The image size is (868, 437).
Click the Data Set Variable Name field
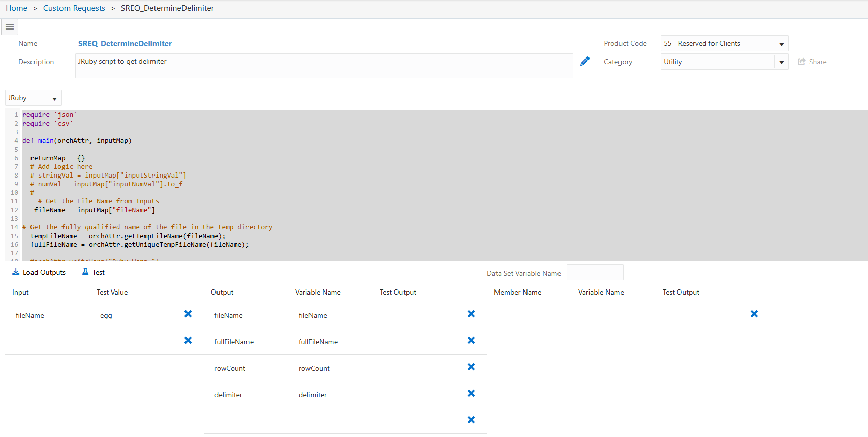pyautogui.click(x=595, y=272)
